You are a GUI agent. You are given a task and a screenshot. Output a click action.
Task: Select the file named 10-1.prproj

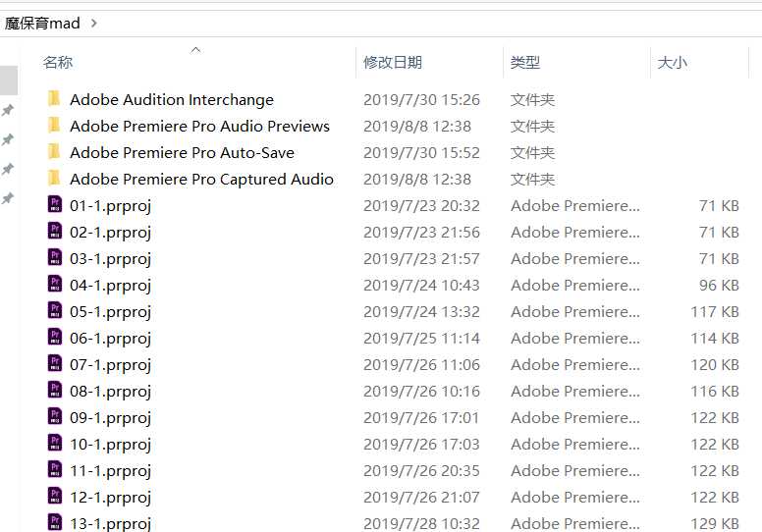[110, 444]
